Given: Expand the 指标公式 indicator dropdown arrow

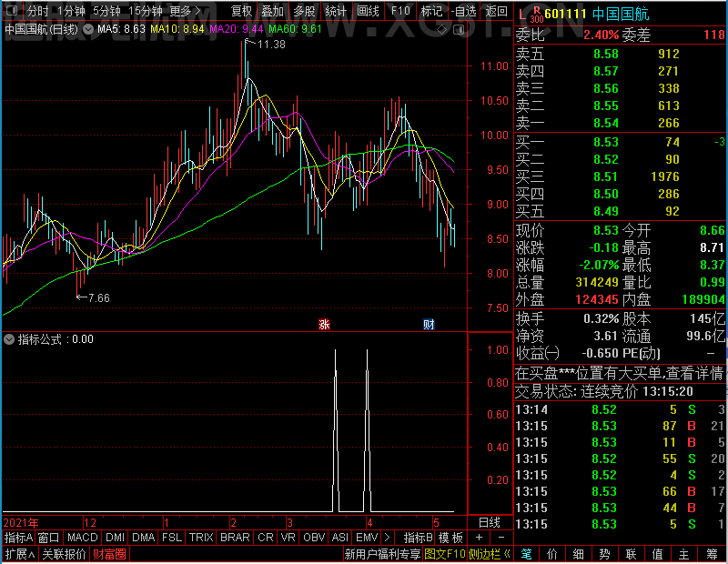Looking at the screenshot, I should coord(9,339).
